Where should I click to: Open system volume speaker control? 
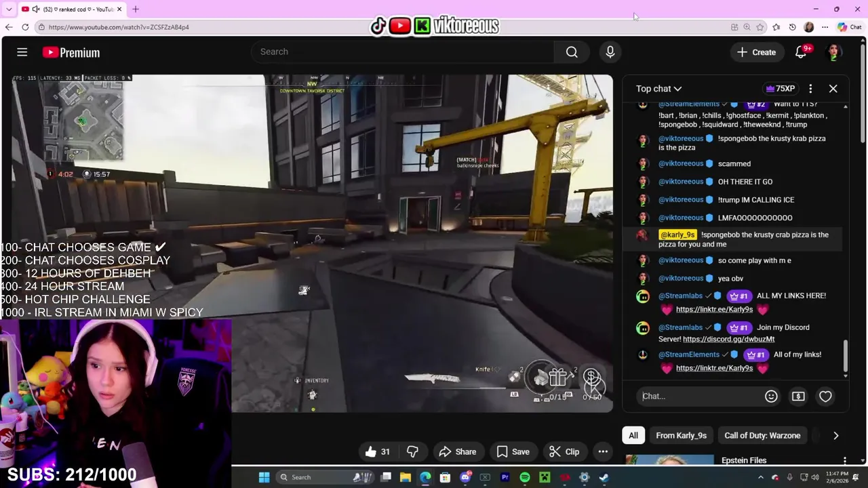[x=814, y=477]
